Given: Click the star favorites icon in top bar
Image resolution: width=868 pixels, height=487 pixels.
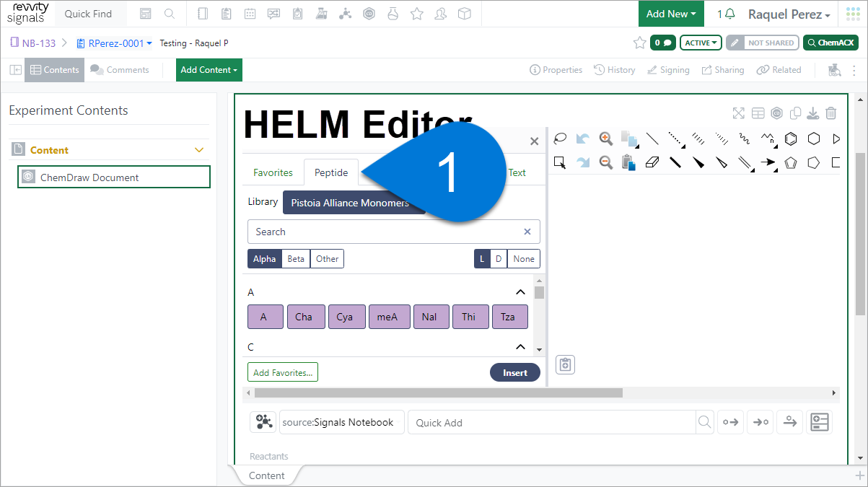Looking at the screenshot, I should pyautogui.click(x=416, y=14).
